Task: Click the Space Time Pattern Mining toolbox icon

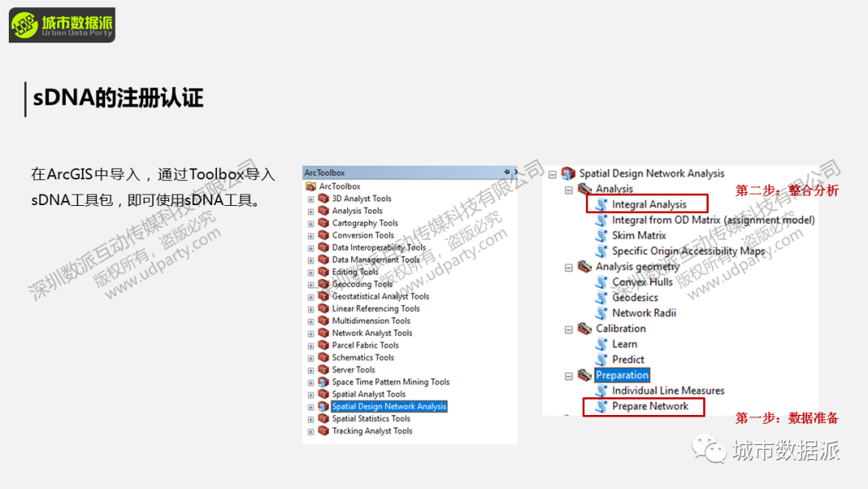Action: 324,381
